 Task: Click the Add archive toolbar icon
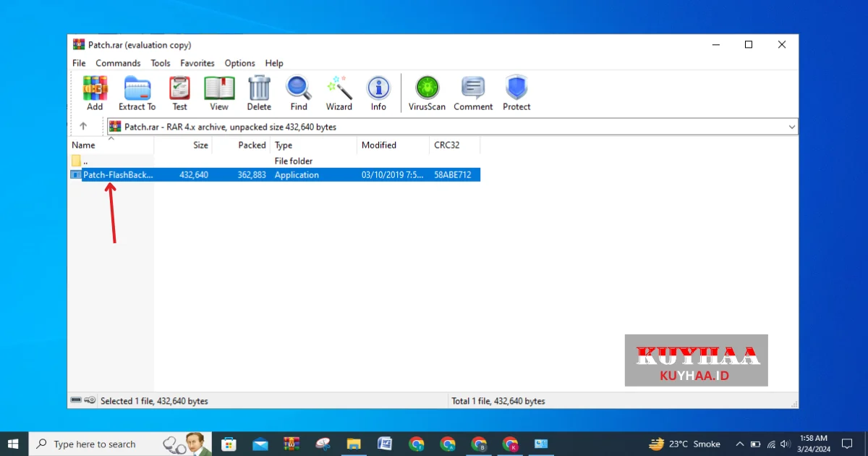tap(95, 93)
